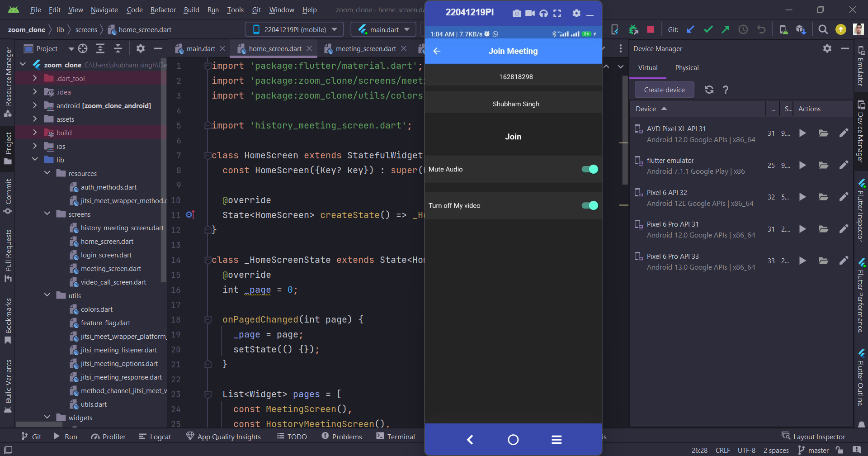Expand the .idea folder

click(35, 92)
